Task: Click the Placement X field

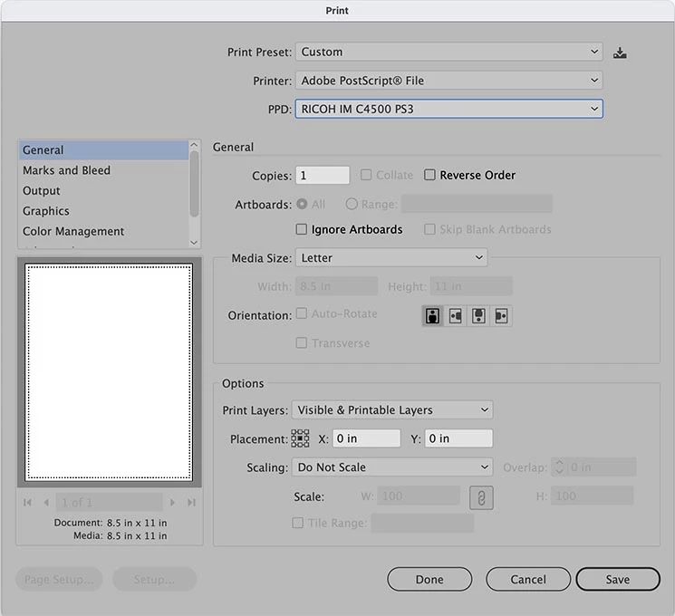Action: 366,438
